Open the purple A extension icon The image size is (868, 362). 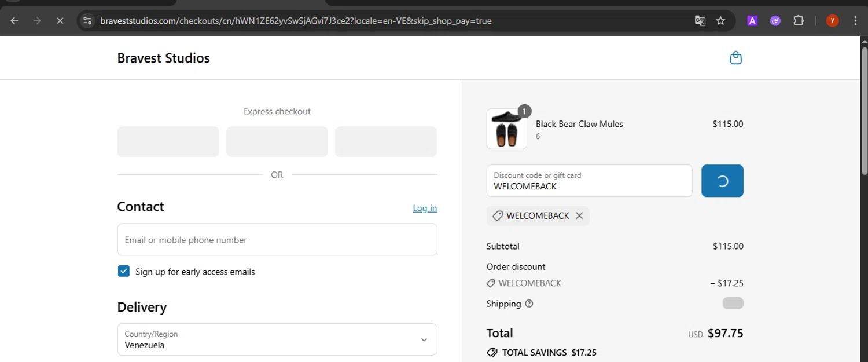coord(752,21)
